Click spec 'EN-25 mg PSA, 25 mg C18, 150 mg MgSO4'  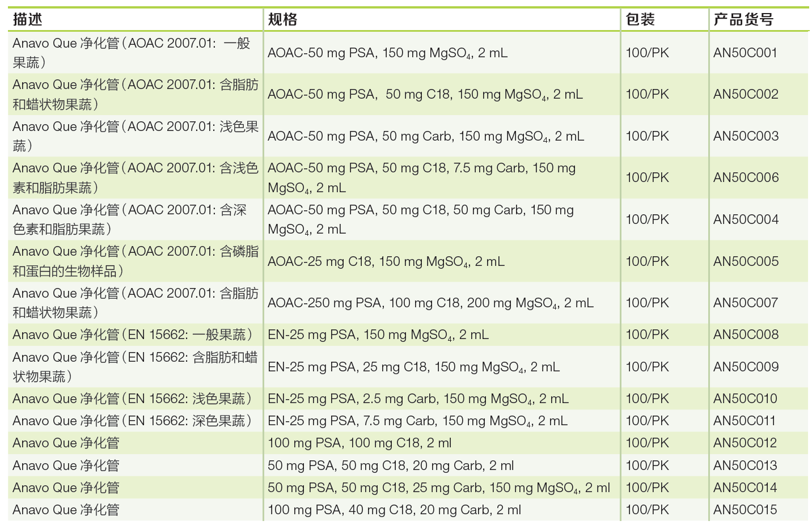tap(413, 367)
